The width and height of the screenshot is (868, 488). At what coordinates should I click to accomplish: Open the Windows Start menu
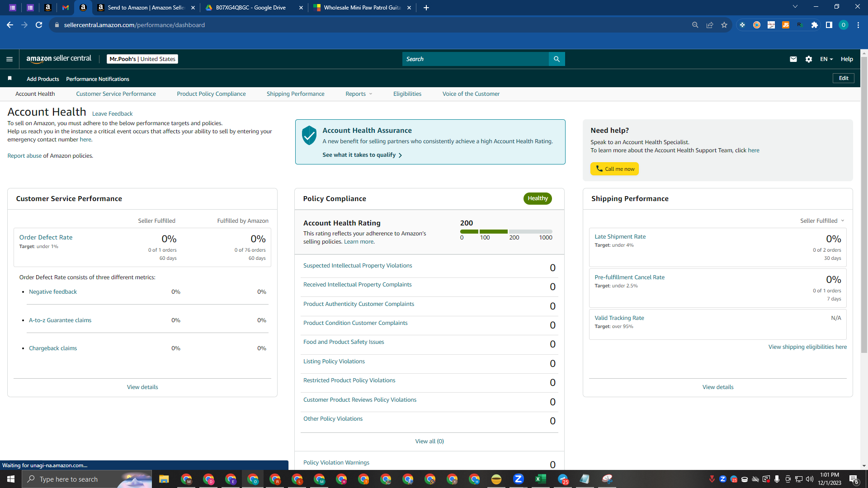(11, 479)
